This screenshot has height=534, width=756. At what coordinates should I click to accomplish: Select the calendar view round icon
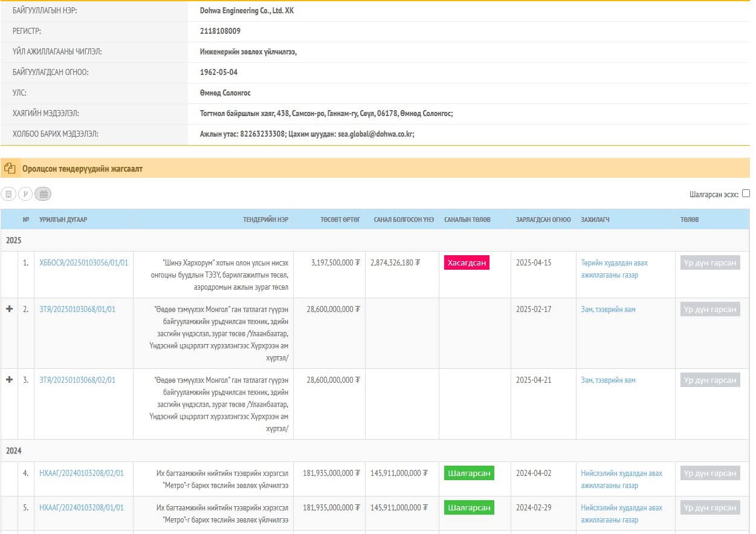pyautogui.click(x=43, y=194)
